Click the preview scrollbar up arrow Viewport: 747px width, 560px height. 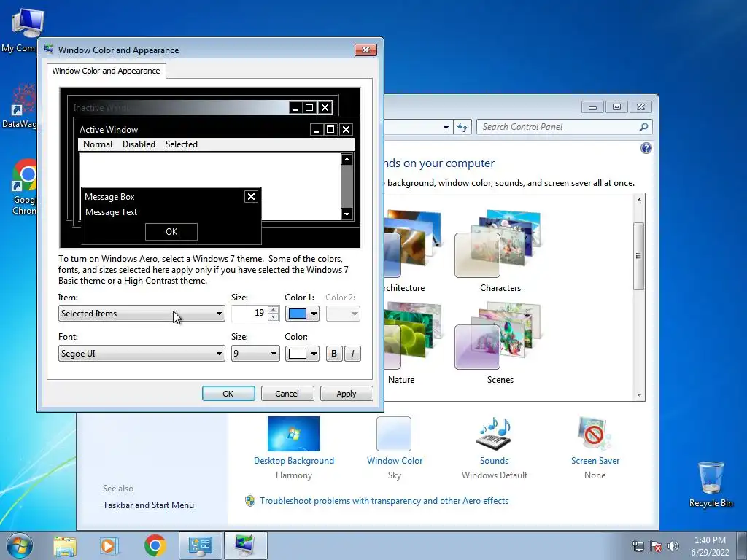point(347,159)
